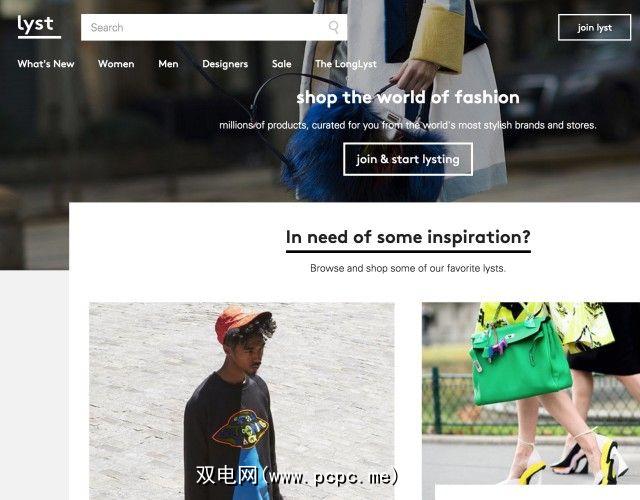Open the Men menu
The width and height of the screenshot is (640, 500).
(168, 64)
